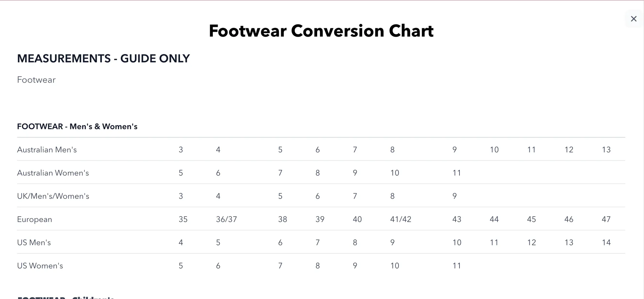
Task: Select European size 47 cell
Action: (x=606, y=219)
